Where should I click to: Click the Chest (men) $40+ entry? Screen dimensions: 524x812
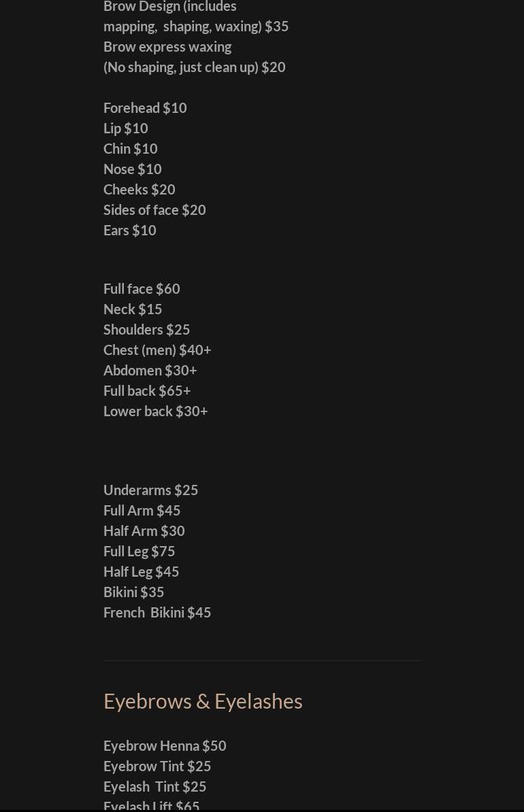point(157,350)
